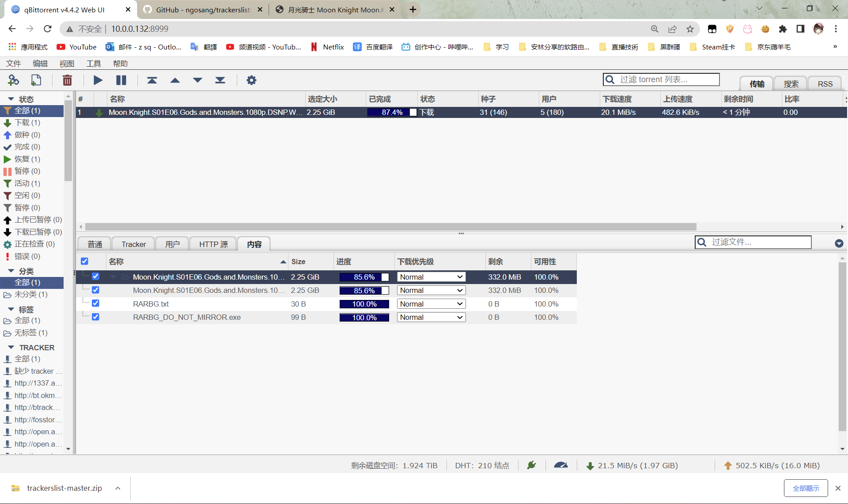Click connection status plug icon

click(x=531, y=465)
